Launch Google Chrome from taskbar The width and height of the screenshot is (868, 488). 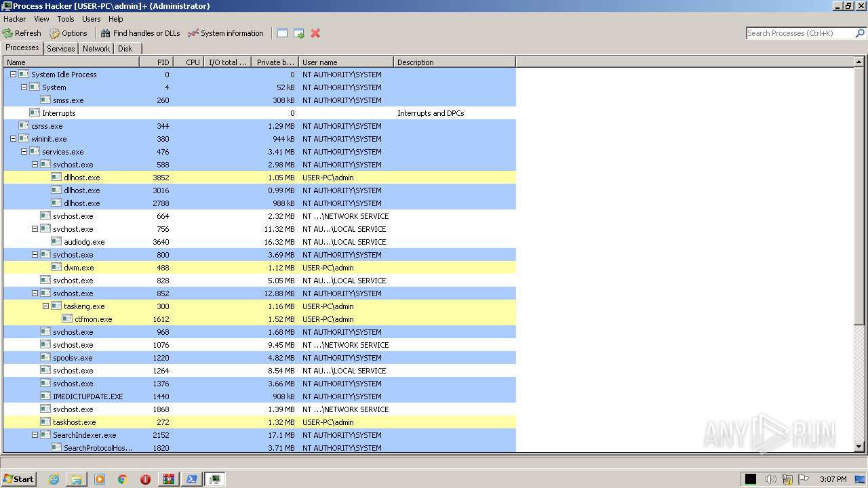(123, 479)
